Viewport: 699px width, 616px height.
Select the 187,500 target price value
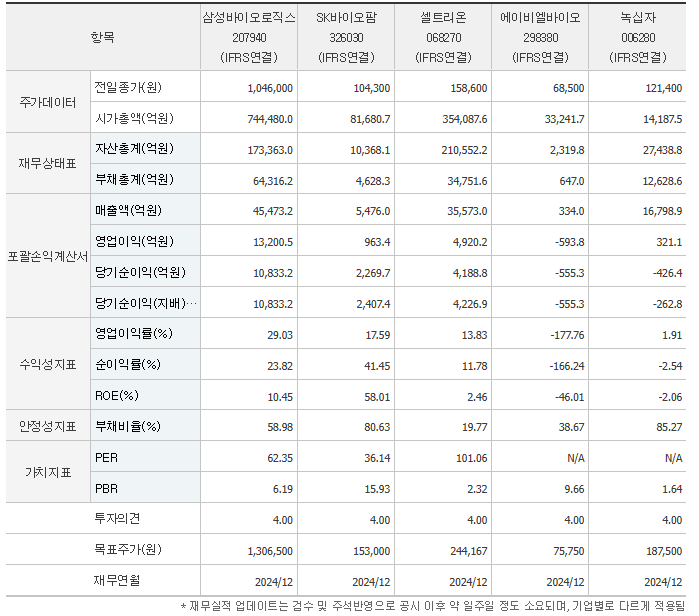point(664,551)
